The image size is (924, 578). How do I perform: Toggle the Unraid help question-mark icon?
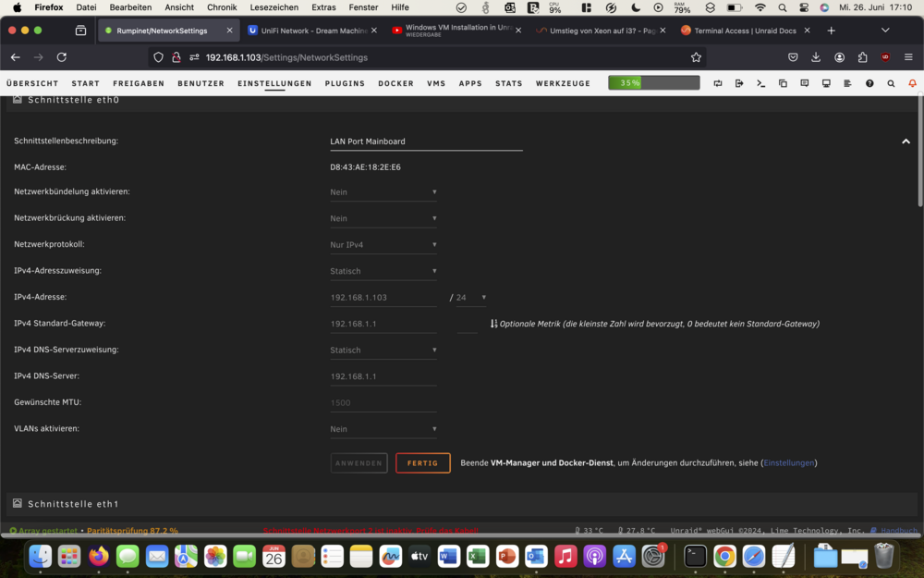(x=869, y=84)
